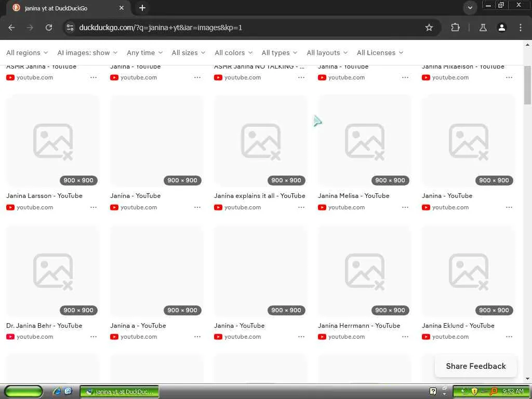Click youtube.com text under Janina Melisa
This screenshot has height=399, width=532.
347,207
